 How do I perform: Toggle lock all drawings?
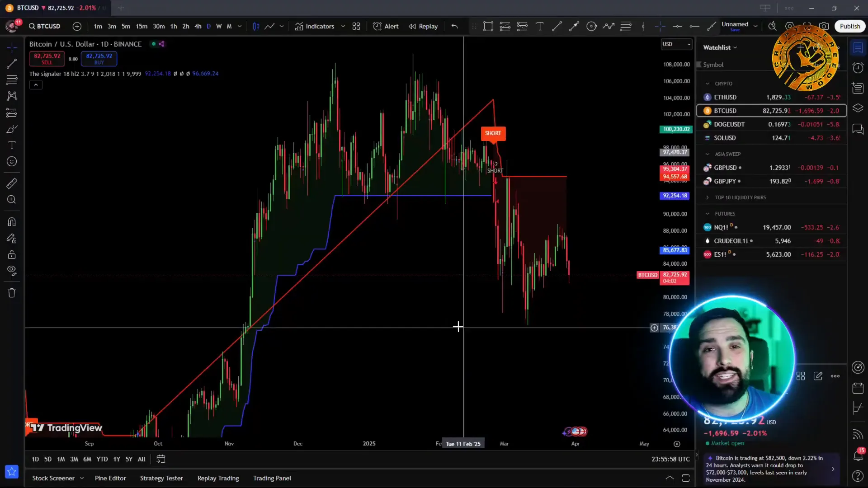click(12, 254)
